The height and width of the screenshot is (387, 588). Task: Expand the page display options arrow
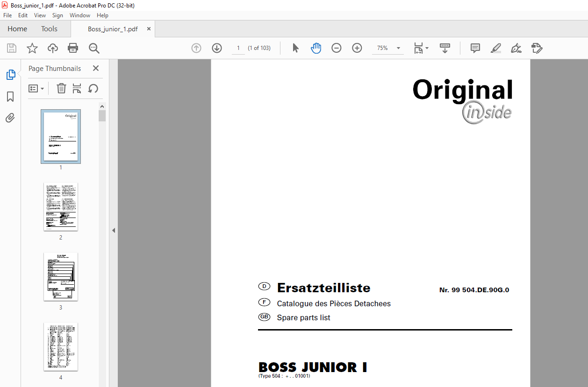[x=427, y=48]
